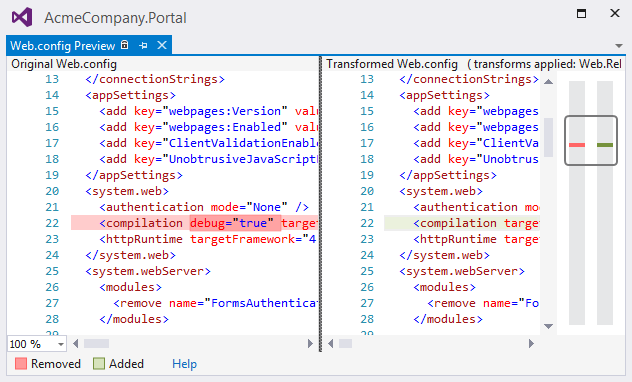Click <compilation on transformed line 22
Viewport: 632px width, 382px height.
point(455,223)
